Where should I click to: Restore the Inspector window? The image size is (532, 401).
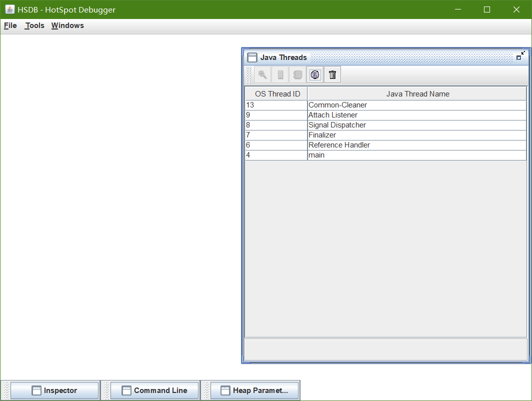(x=54, y=390)
